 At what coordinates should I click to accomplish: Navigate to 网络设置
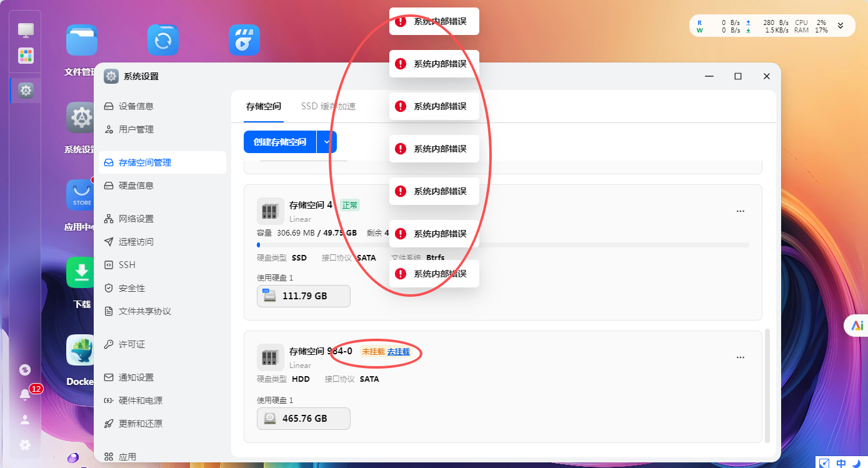[162, 219]
